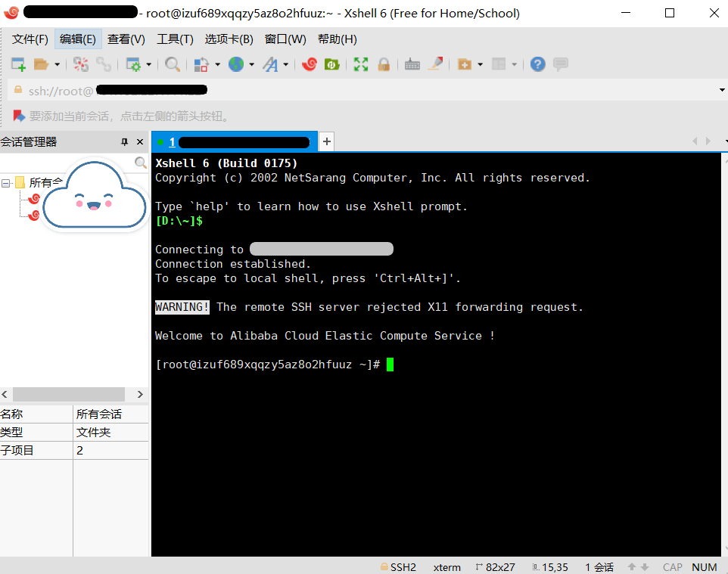Click the 子项目 value 2 cell
The image size is (728, 574).
(x=80, y=450)
